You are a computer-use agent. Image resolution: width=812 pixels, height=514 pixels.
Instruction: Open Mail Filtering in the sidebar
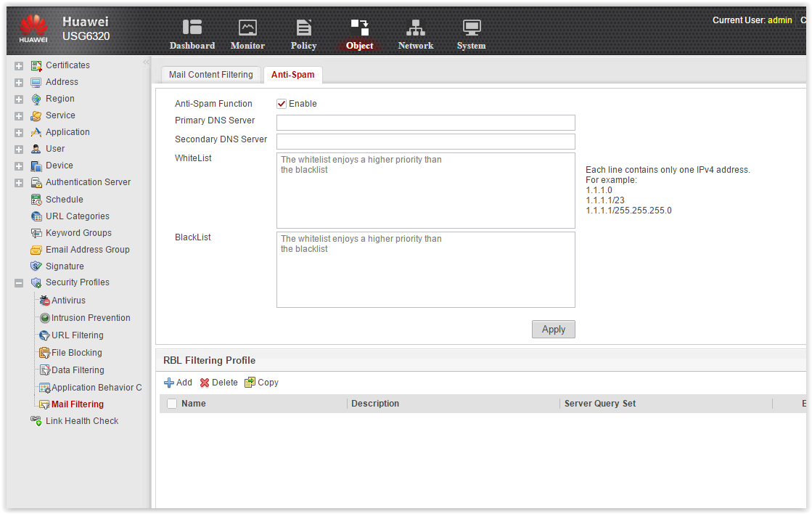tap(78, 404)
